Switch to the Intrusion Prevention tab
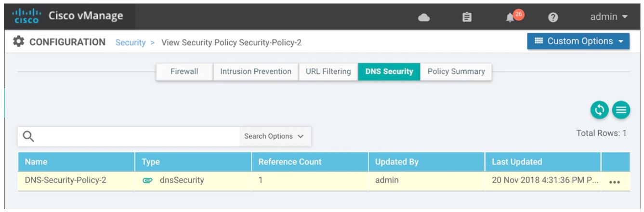 pyautogui.click(x=256, y=72)
